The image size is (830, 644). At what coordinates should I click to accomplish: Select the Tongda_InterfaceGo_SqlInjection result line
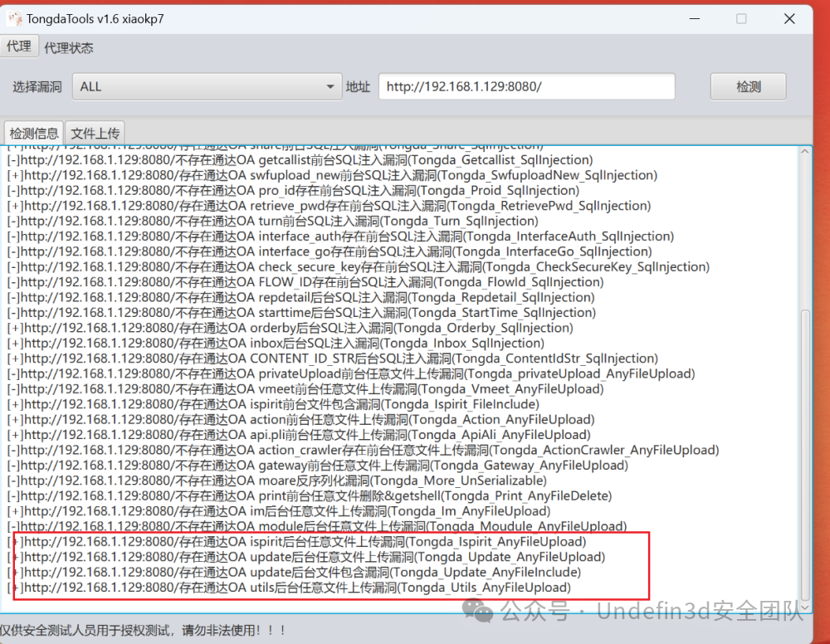tap(330, 251)
